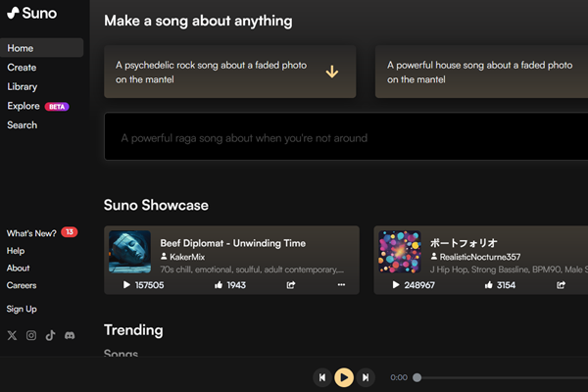Viewport: 588px width, 392px height.
Task: Skip to next track in player
Action: [366, 377]
